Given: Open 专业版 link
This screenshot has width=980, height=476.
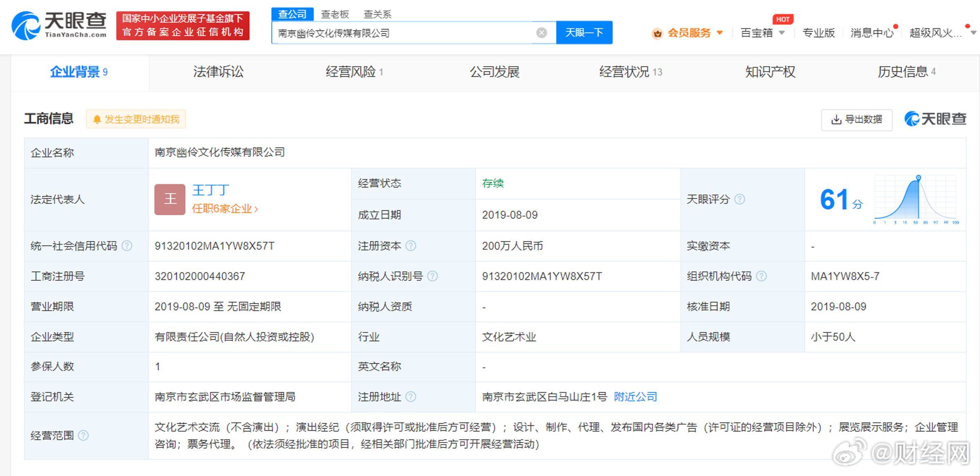Looking at the screenshot, I should point(818,33).
